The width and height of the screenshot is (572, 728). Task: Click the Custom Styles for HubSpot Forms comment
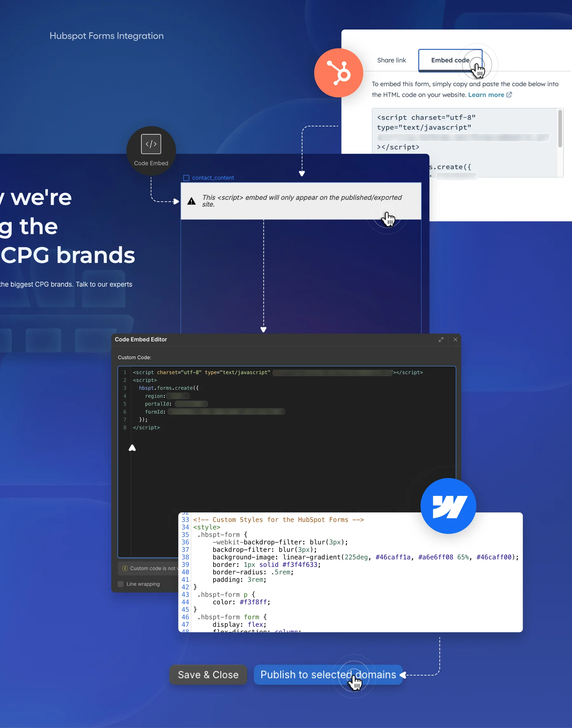click(278, 520)
